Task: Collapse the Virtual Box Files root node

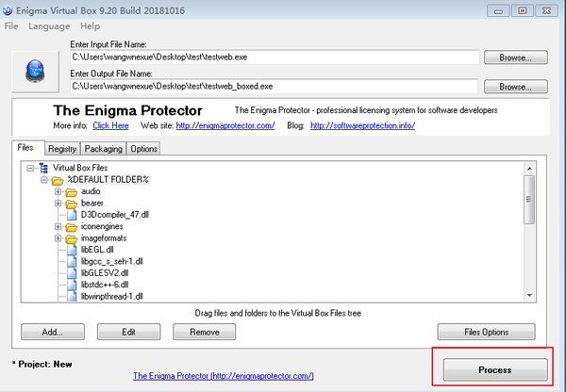Action: pyautogui.click(x=30, y=168)
